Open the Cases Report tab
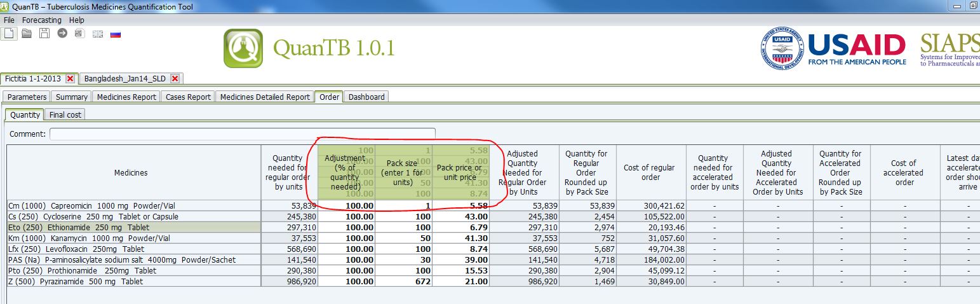 [188, 97]
